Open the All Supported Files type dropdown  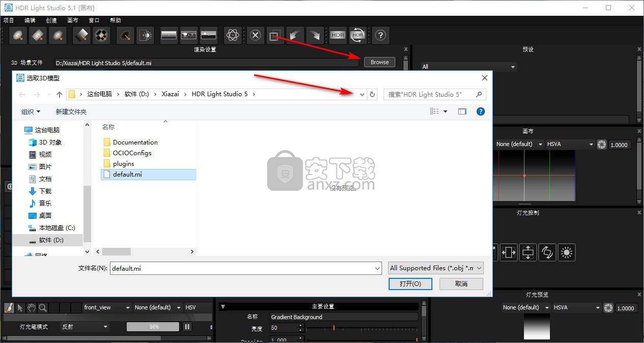[435, 268]
